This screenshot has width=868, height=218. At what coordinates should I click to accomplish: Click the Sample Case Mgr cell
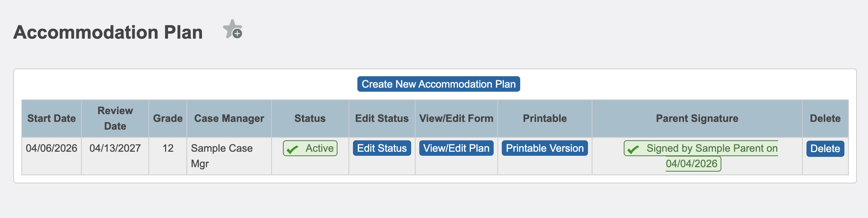coord(221,156)
